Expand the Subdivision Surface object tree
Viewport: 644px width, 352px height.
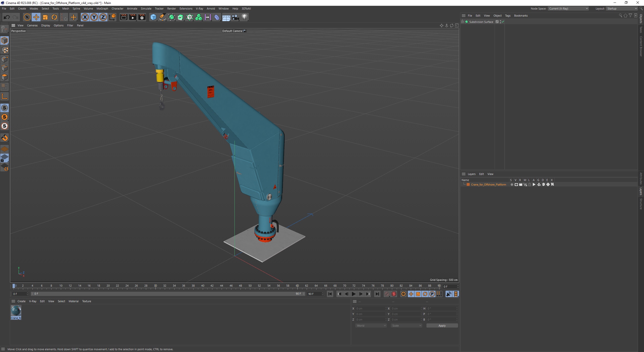point(463,22)
